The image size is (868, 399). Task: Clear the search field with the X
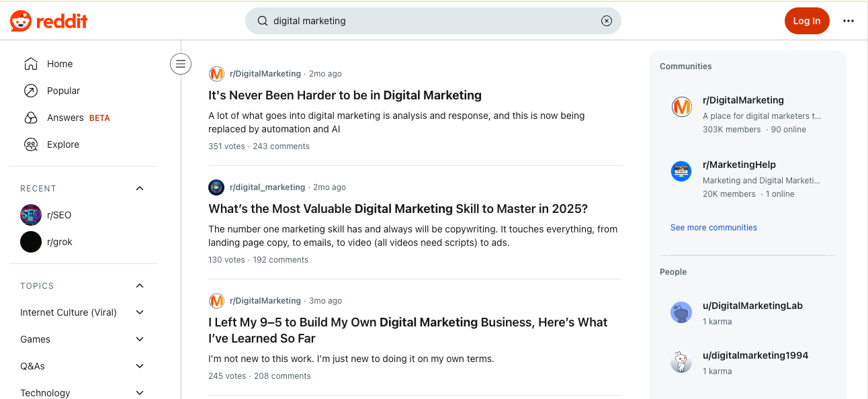[x=606, y=21]
